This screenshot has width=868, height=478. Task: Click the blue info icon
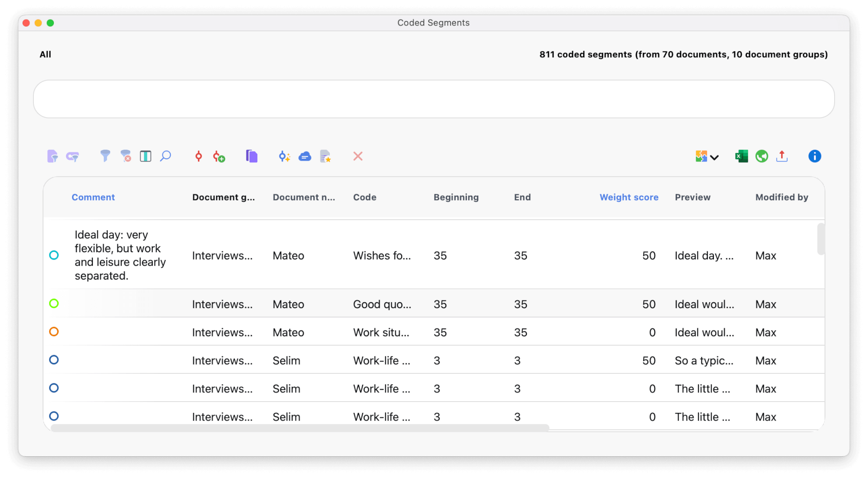tap(814, 156)
